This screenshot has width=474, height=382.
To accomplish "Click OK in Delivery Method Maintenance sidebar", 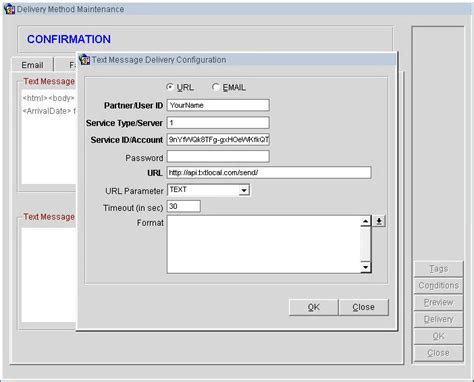I will (x=438, y=336).
